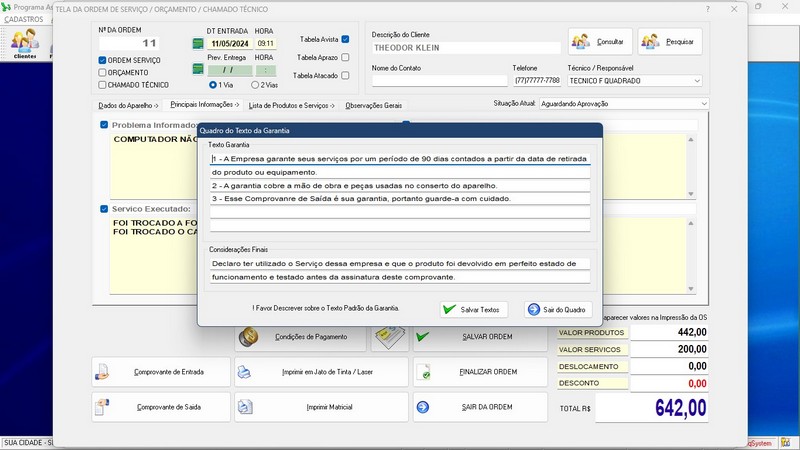This screenshot has height=450, width=800.
Task: Open calendar icon beside DT ENTRADA date
Action: [x=198, y=44]
